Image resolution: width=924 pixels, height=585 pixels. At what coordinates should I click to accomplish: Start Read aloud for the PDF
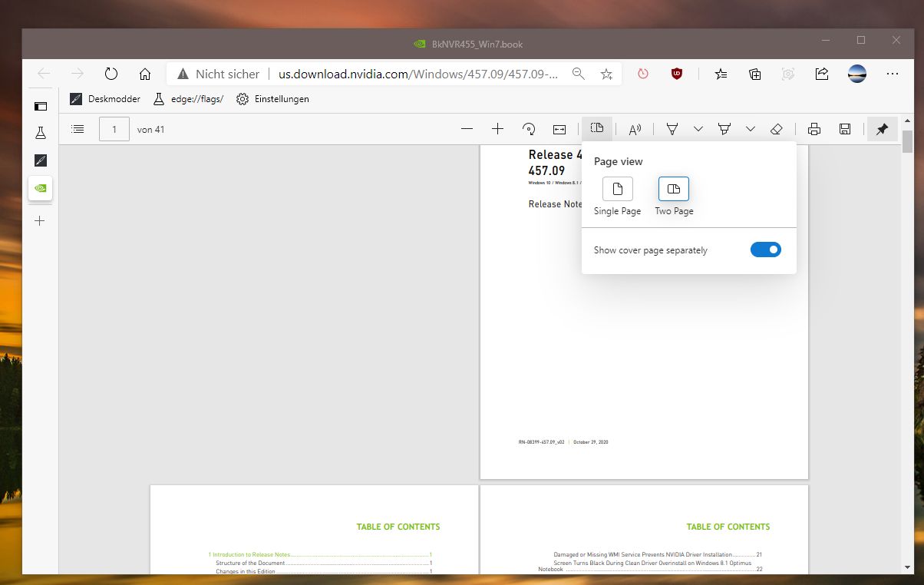point(635,129)
